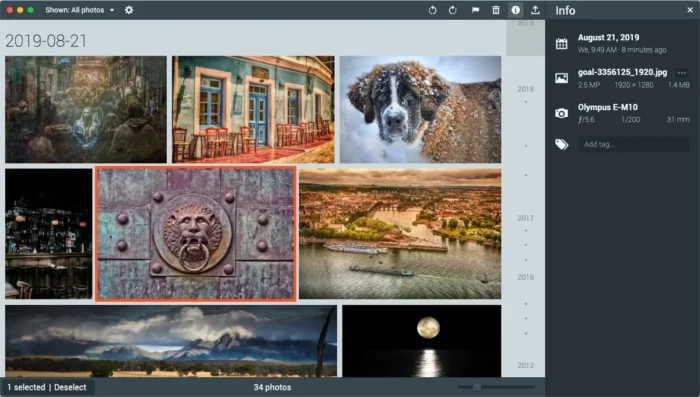Toggle the Info panel button
700x397 pixels.
click(516, 10)
